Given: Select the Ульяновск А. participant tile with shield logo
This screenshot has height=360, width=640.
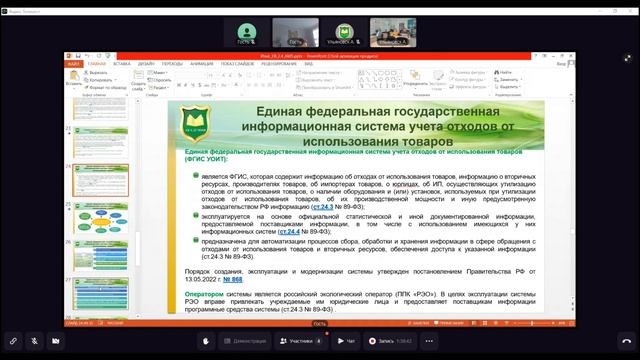Looking at the screenshot, I should (x=344, y=33).
